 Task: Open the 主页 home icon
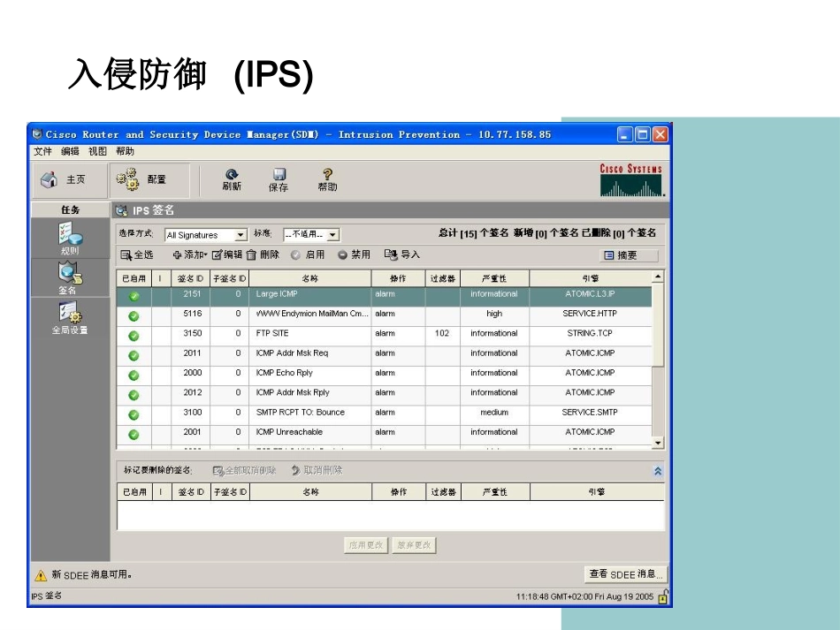coord(50,180)
